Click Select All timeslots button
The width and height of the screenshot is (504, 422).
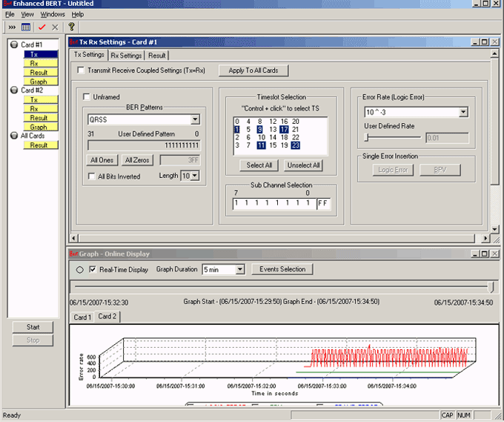click(259, 165)
